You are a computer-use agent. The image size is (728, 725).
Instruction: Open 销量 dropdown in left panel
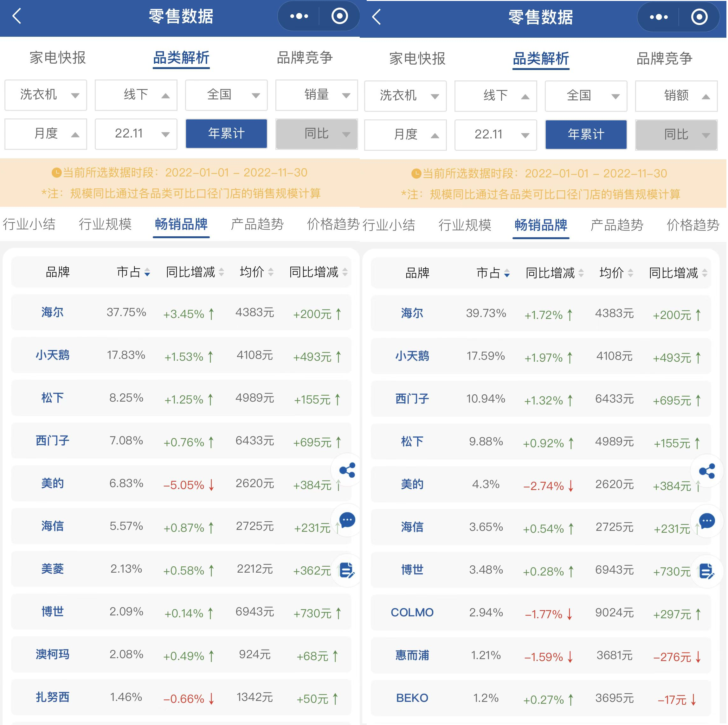pyautogui.click(x=317, y=94)
